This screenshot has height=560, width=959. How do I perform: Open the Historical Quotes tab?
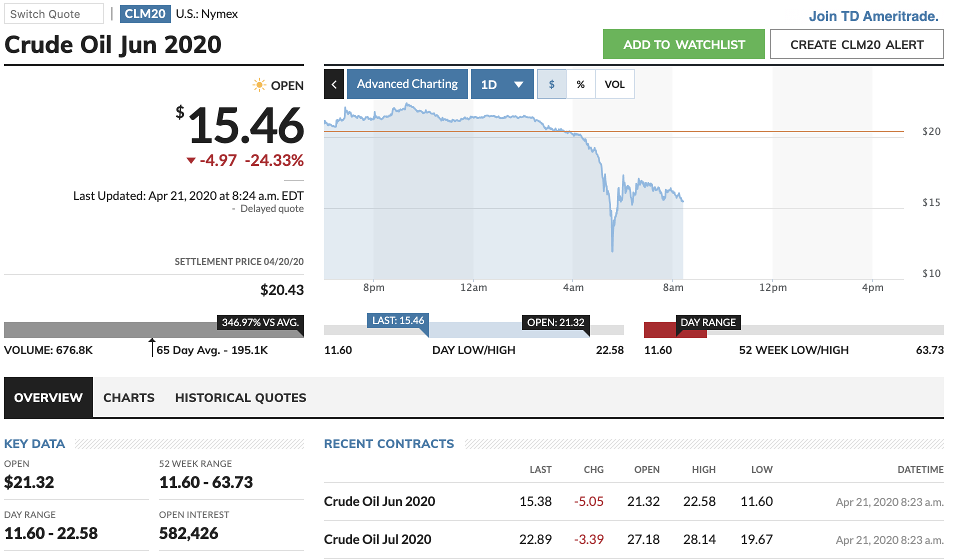click(x=240, y=397)
